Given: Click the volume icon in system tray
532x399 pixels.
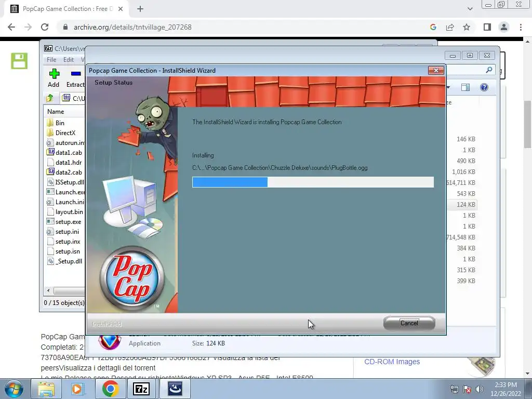Looking at the screenshot, I should click(479, 389).
